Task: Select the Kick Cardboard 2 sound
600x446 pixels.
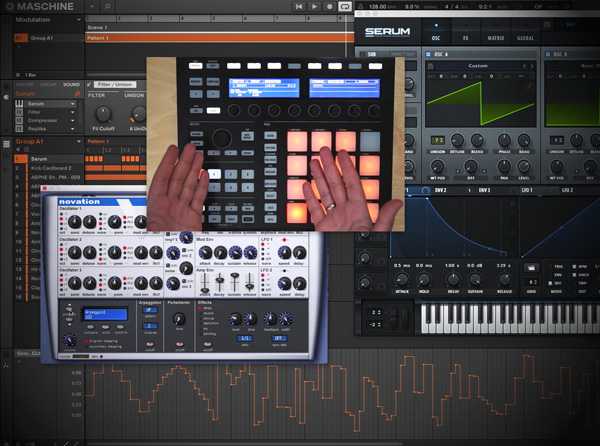Action: point(49,168)
